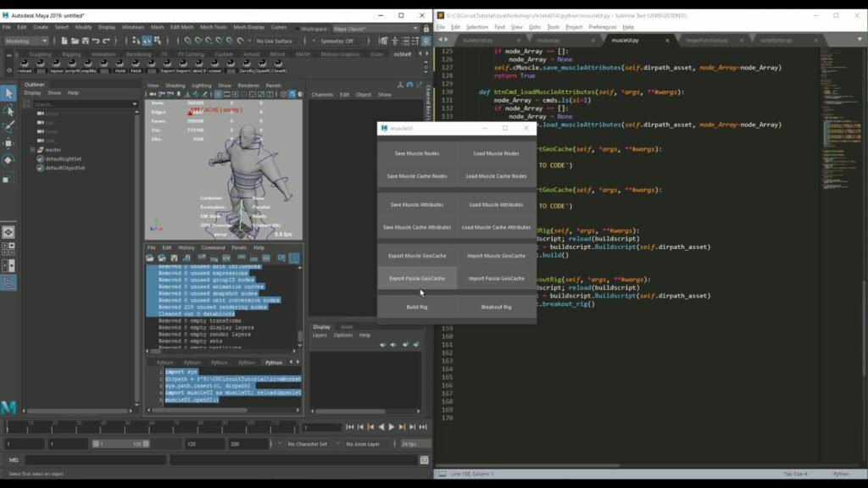The height and width of the screenshot is (488, 868).
Task: Click the camera select icon in viewport toolbar
Action: point(153,95)
